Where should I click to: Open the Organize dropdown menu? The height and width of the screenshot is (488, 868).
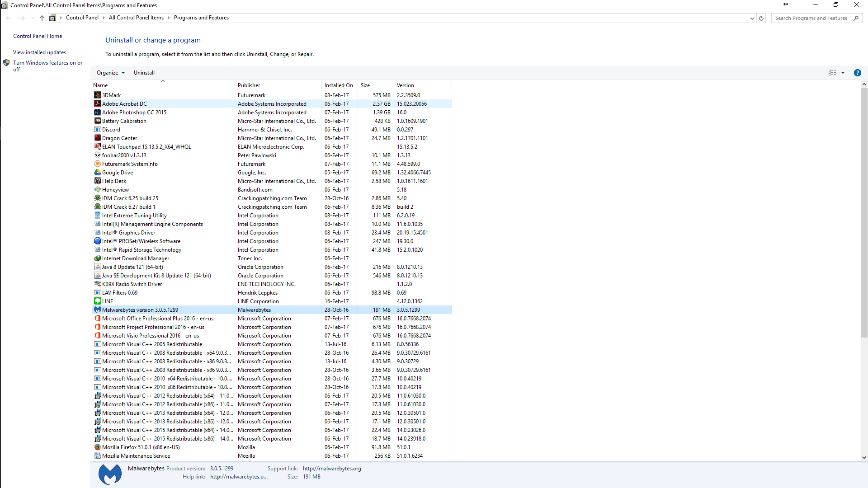[x=110, y=73]
